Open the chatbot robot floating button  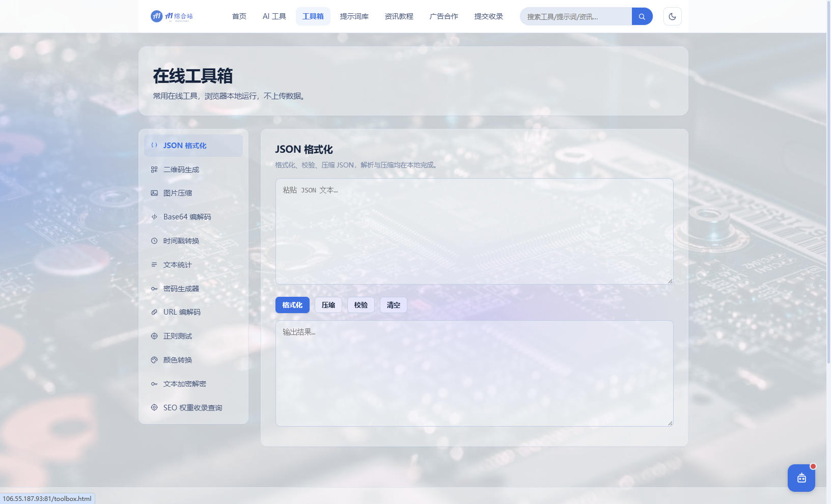click(x=801, y=478)
